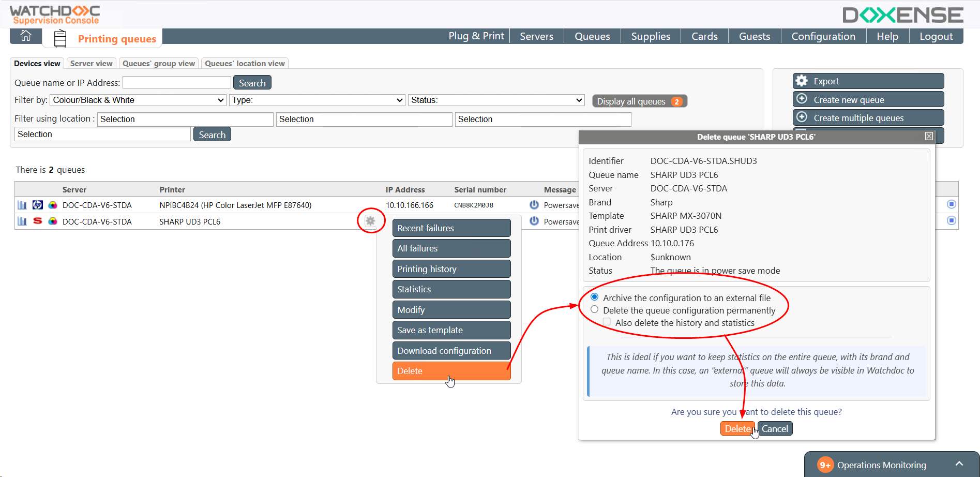The height and width of the screenshot is (477, 980).
Task: Go to the home page icon
Action: 25,36
